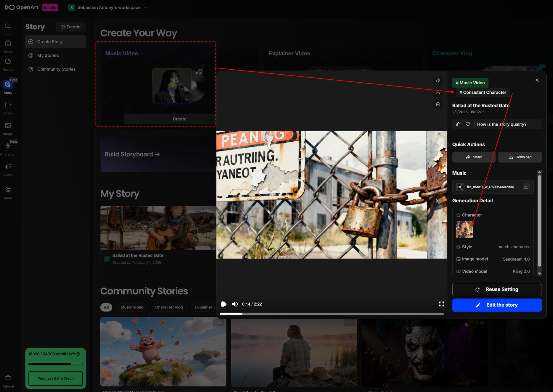
Task: Select the Music video filter tab
Action: [132, 307]
